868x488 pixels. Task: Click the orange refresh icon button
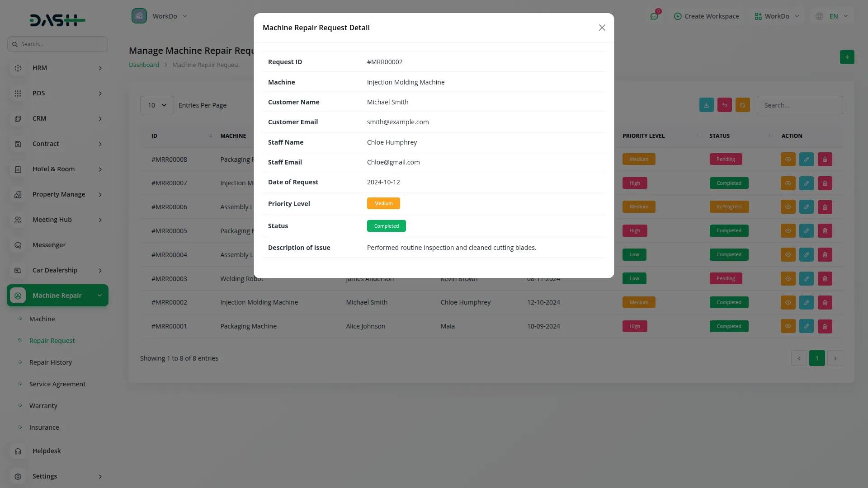[x=742, y=105]
